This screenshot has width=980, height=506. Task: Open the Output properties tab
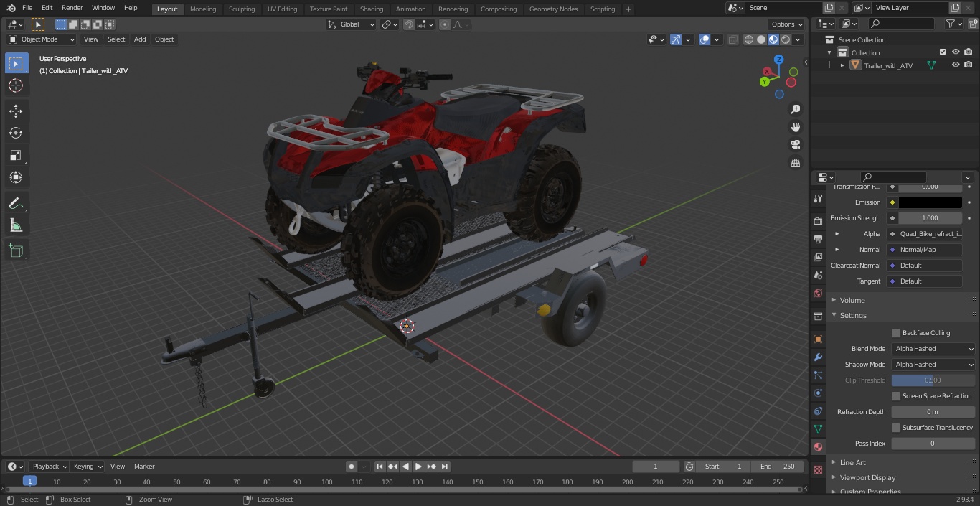point(818,239)
